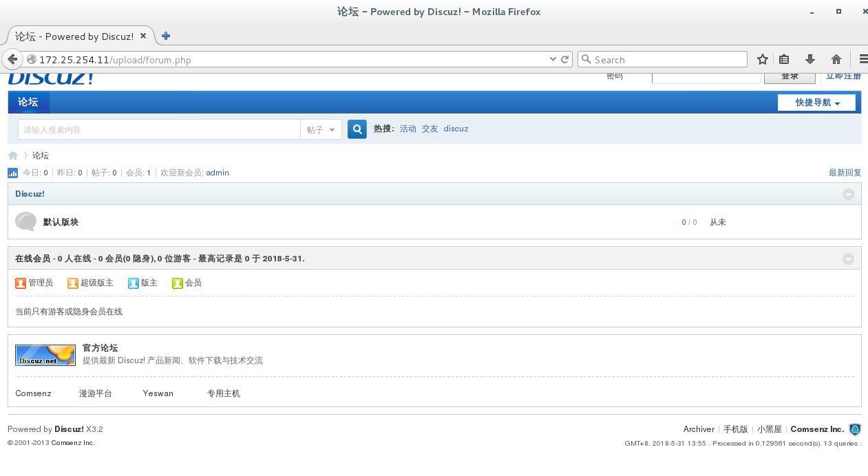Click the statistics bar-chart icon
The height and width of the screenshot is (476, 868).
tap(13, 173)
